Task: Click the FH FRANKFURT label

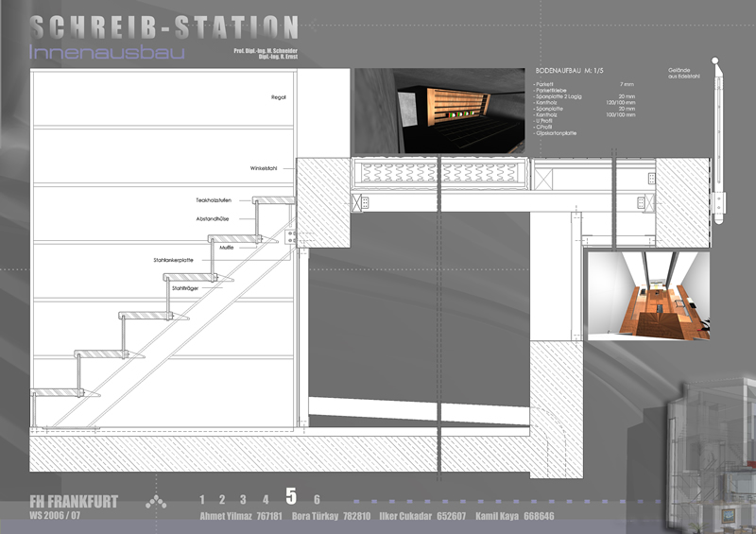Action: click(74, 502)
